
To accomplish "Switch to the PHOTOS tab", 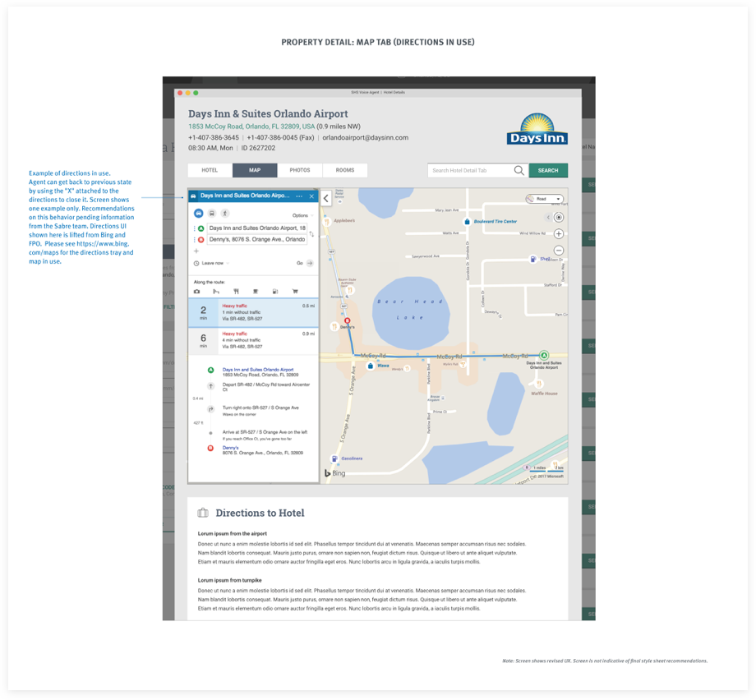I will tap(300, 170).
